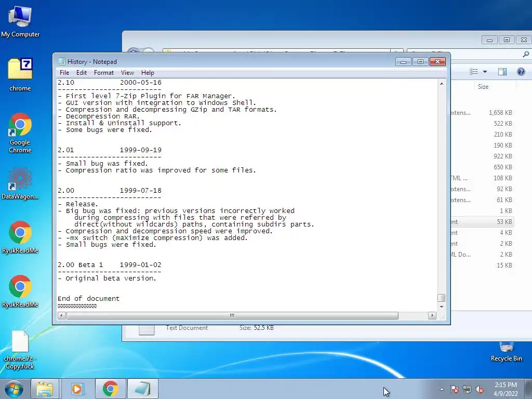Open the chrome 7-Zip archive desktop icon
This screenshot has height=399, width=532.
[20, 75]
